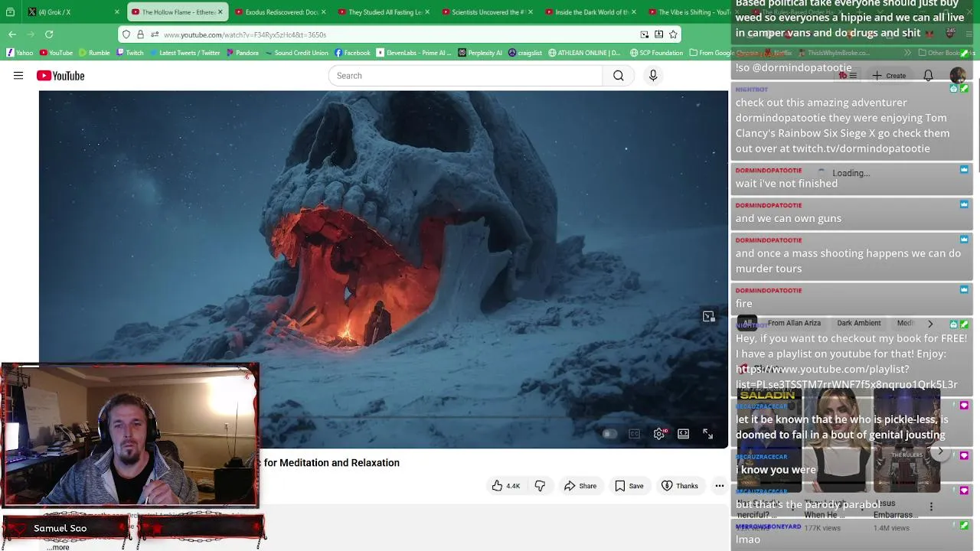
Task: Switch to They Studied All Fasting tab
Action: point(384,12)
